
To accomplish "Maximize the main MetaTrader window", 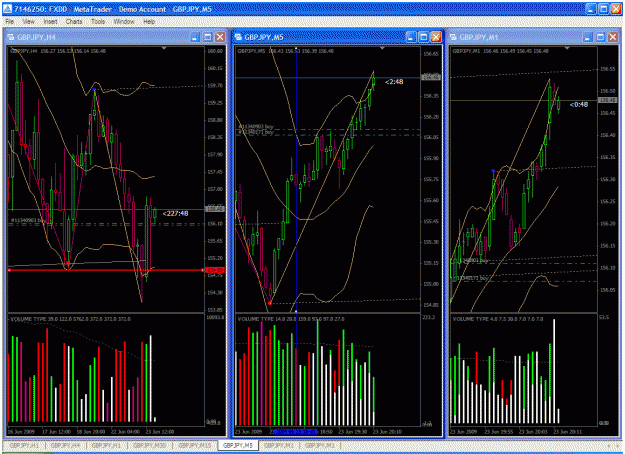I will pyautogui.click(x=603, y=9).
